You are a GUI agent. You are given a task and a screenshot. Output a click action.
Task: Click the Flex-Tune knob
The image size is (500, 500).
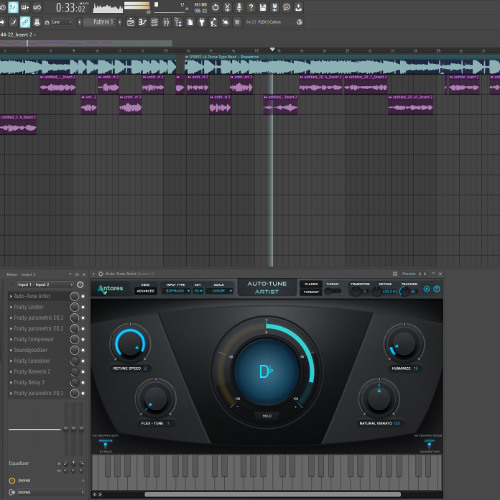coord(155,398)
